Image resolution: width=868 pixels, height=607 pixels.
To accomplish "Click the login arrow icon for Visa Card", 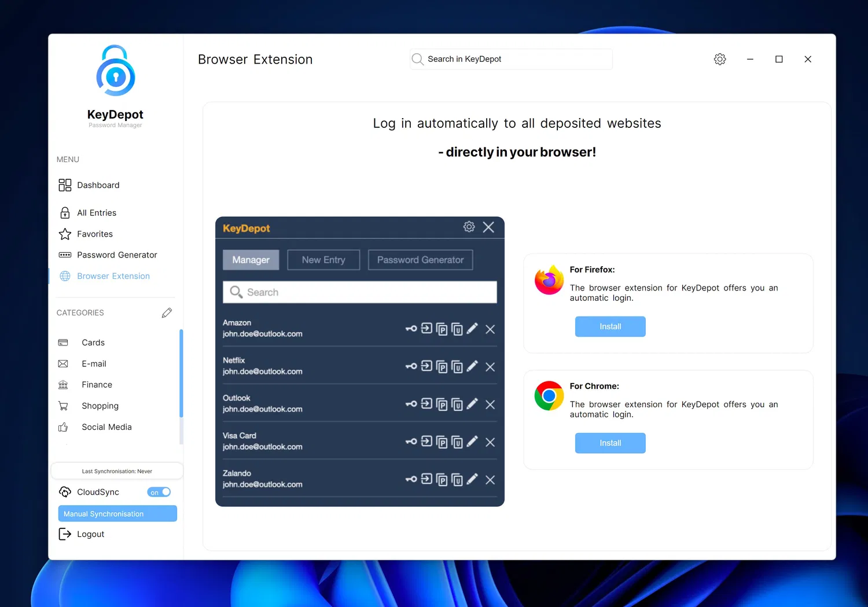I will point(426,442).
